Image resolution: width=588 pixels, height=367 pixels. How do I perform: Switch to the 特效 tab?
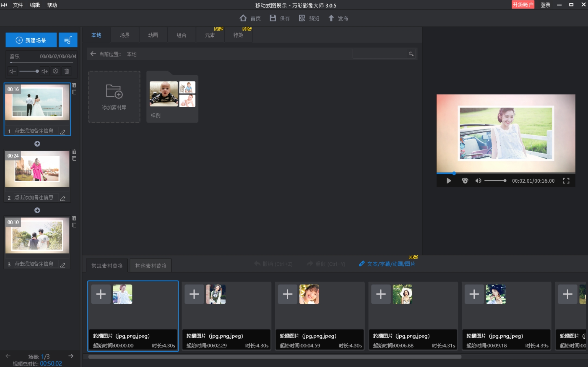[x=238, y=35]
